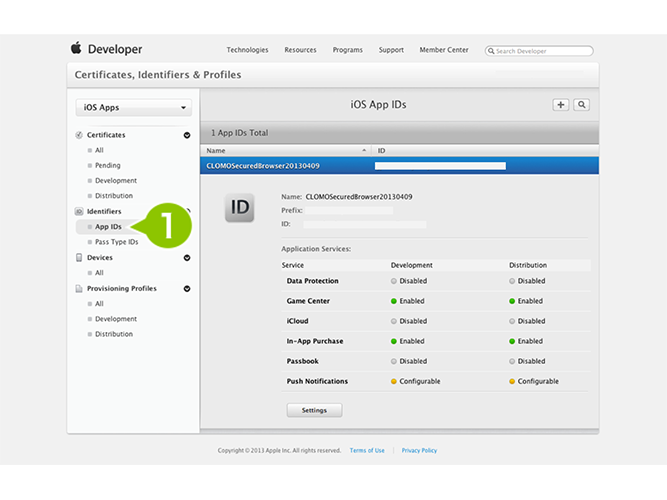Select All under Certificates

click(99, 150)
